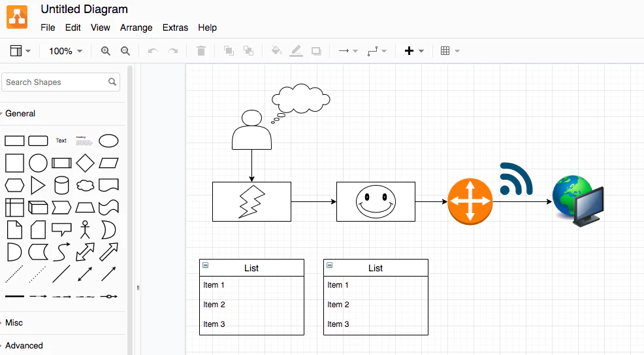This screenshot has width=644, height=355.
Task: Collapse the second List container
Action: (329, 265)
